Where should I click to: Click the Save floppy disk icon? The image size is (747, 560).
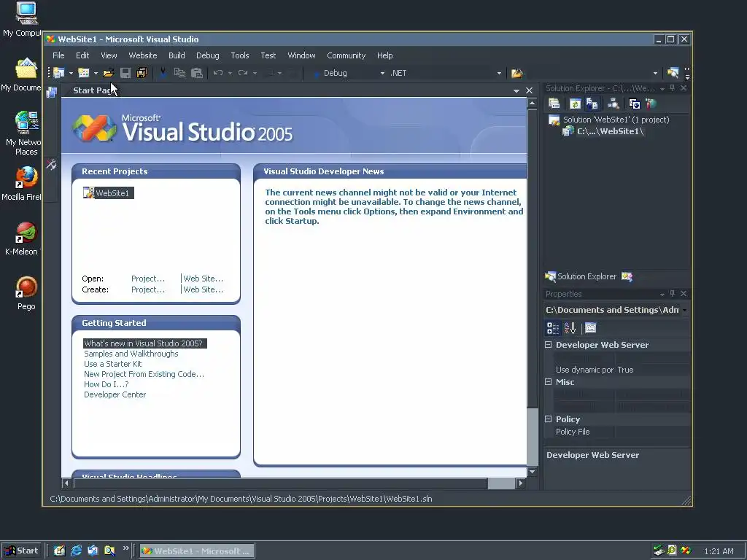[x=125, y=73]
